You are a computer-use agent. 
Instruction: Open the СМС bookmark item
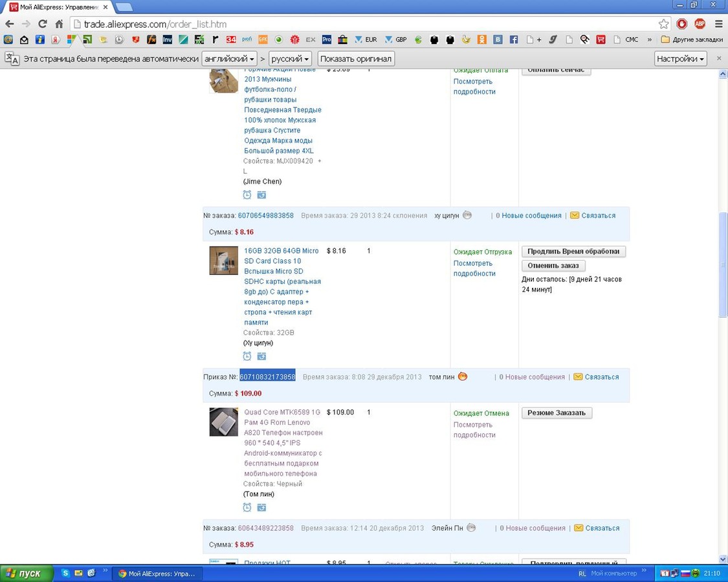626,40
